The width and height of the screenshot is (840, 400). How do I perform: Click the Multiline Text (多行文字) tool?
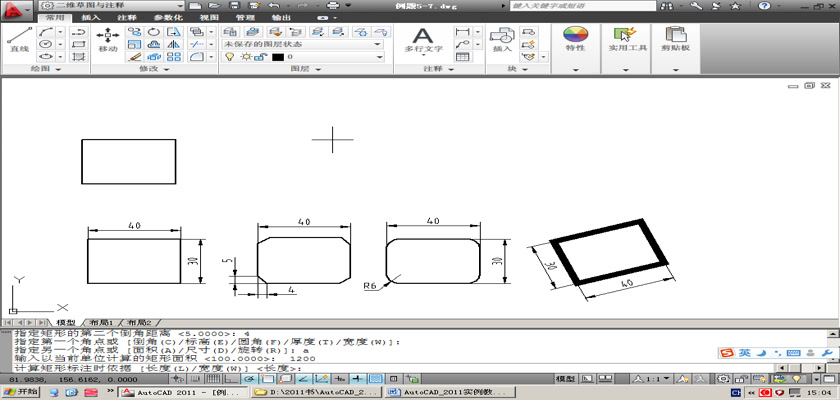pyautogui.click(x=423, y=40)
